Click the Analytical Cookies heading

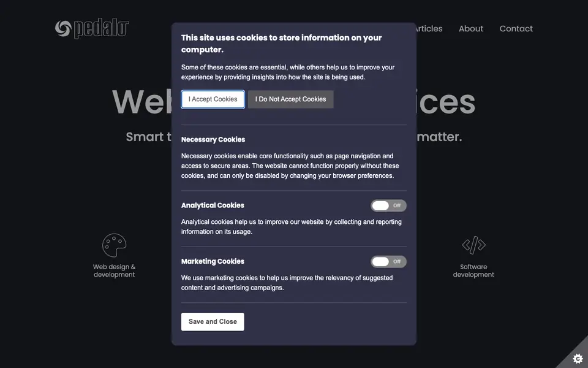click(213, 205)
